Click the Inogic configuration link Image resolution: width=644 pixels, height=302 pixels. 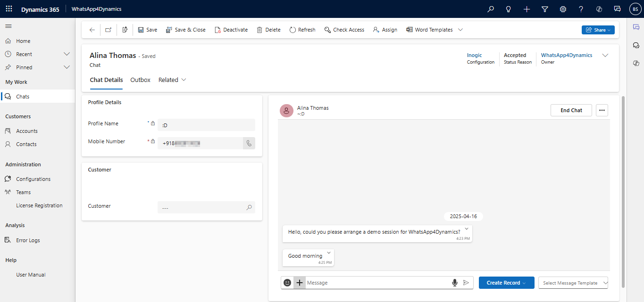(x=474, y=55)
